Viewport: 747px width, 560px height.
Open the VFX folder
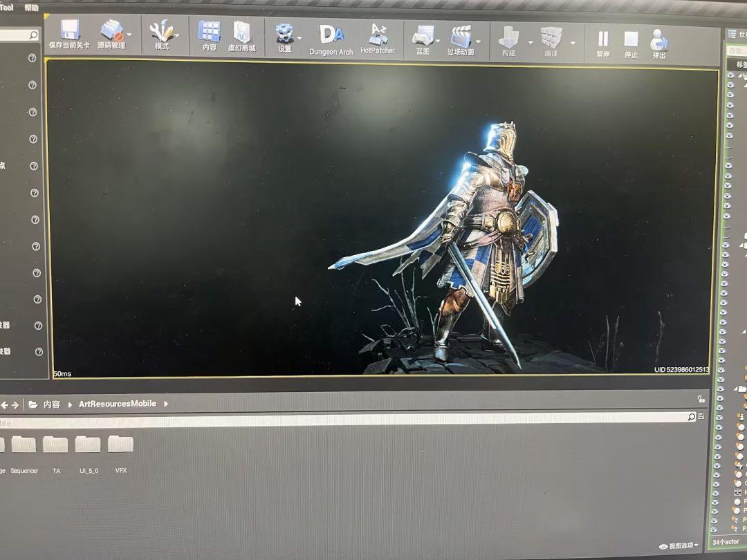(120, 454)
